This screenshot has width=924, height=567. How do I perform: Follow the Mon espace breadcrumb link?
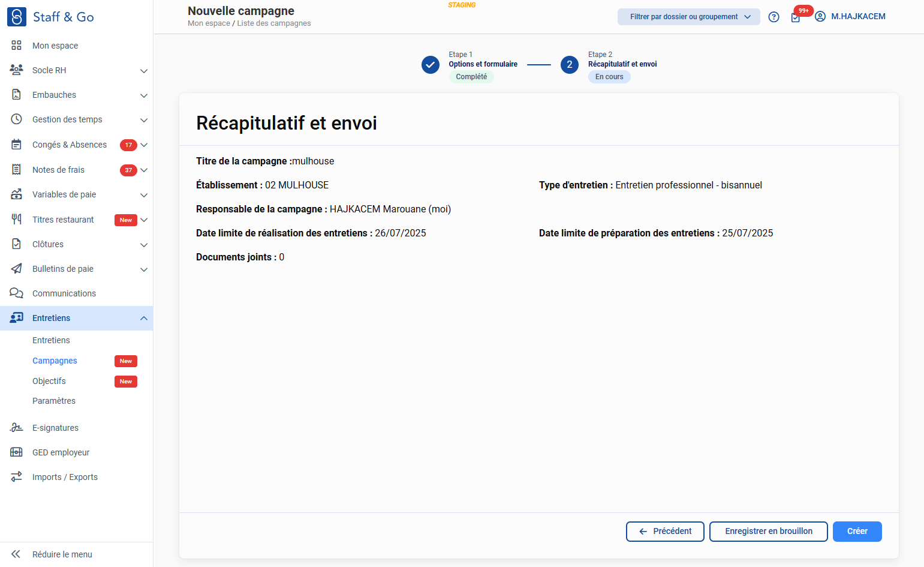pyautogui.click(x=209, y=23)
